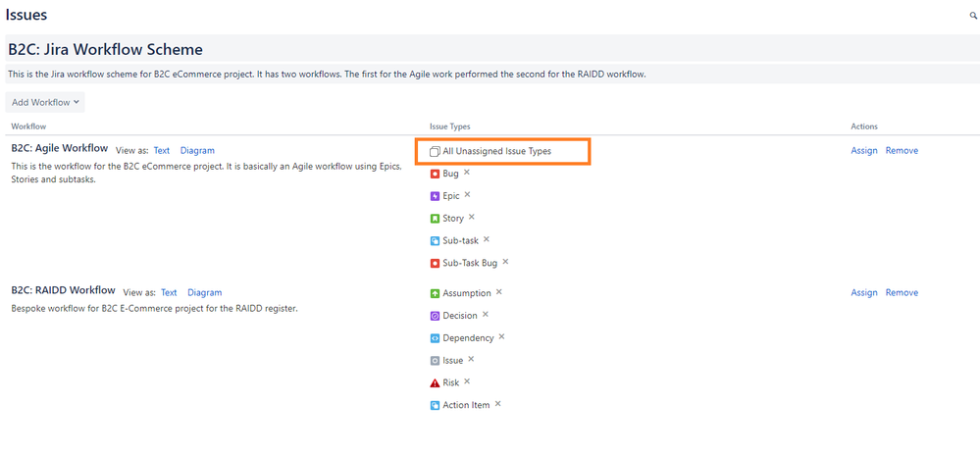Click the B2C: RAIDD Workflow name
The width and height of the screenshot is (980, 455).
63,290
